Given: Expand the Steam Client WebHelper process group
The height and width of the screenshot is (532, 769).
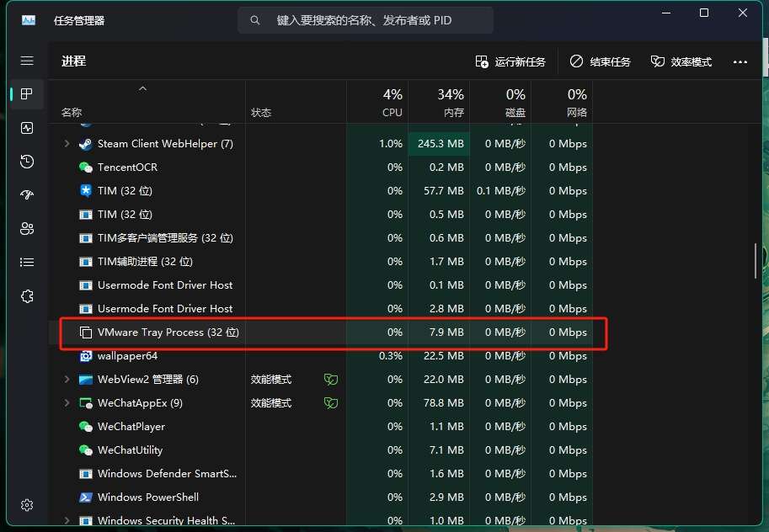Looking at the screenshot, I should (67, 143).
